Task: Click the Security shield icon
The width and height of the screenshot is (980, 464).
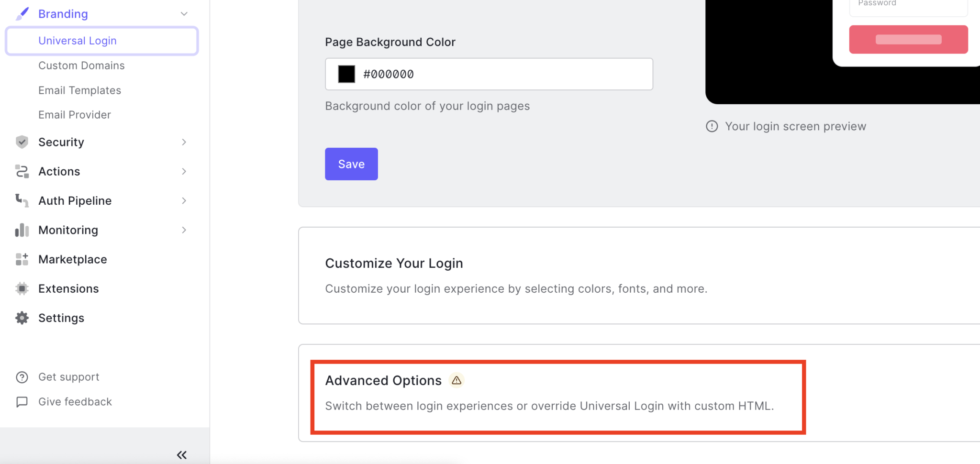Action: pos(22,142)
